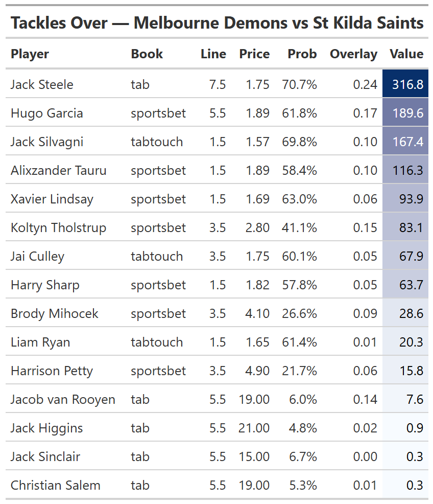Click the Overlay column header
The width and height of the screenshot is (433, 504).
(x=353, y=54)
